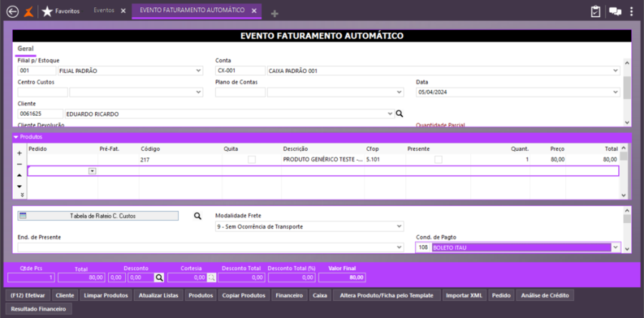Toggle Presente checkbox for product 217
This screenshot has height=318, width=644.
tap(439, 159)
